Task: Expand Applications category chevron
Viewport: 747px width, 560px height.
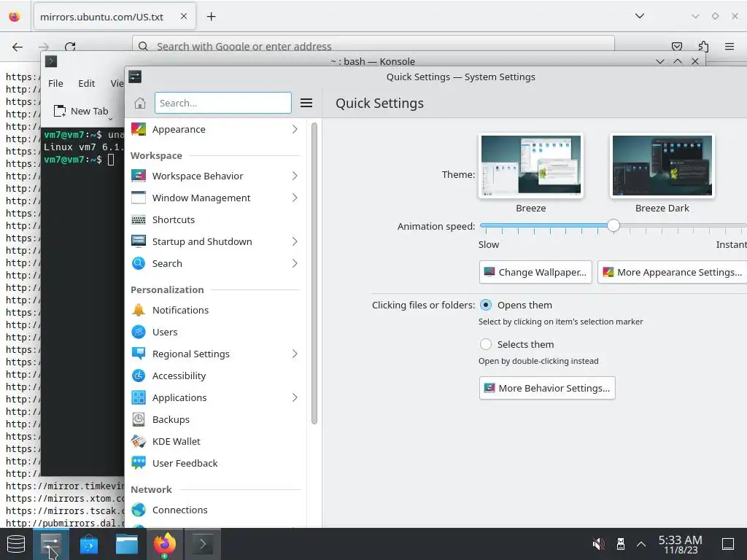Action: tap(295, 398)
